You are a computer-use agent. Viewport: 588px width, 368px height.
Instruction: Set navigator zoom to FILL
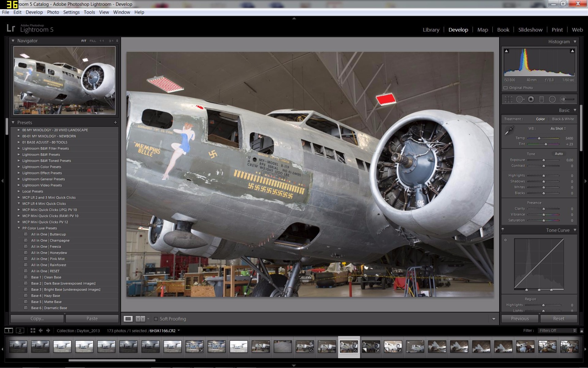tap(93, 41)
